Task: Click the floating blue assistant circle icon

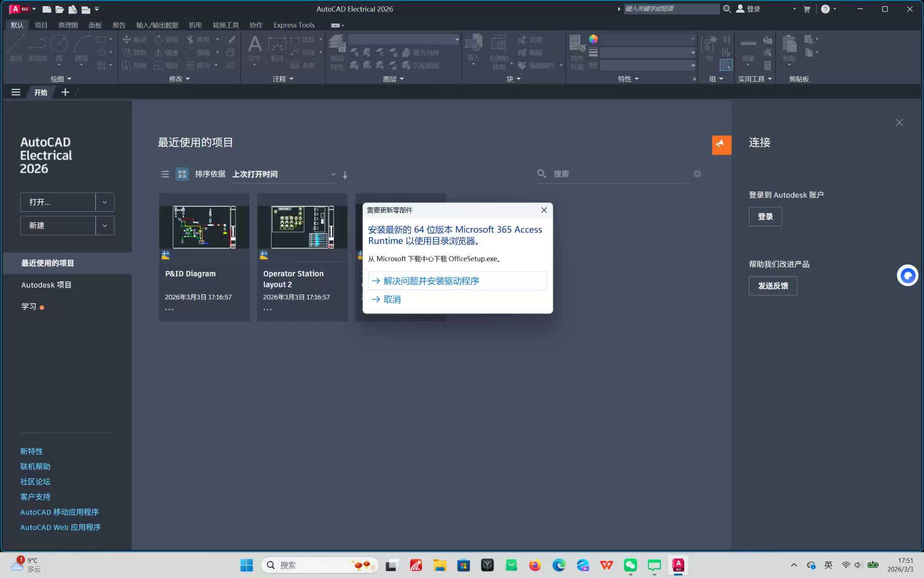Action: tap(907, 275)
